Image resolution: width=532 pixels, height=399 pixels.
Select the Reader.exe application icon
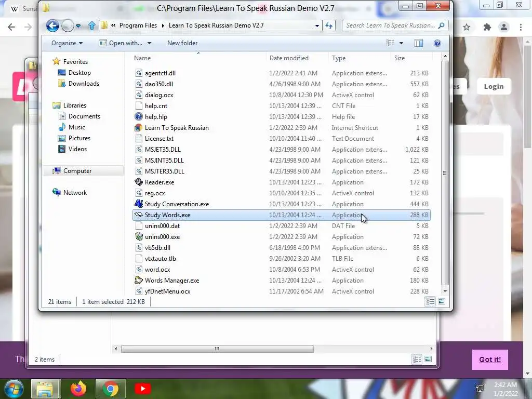(138, 182)
